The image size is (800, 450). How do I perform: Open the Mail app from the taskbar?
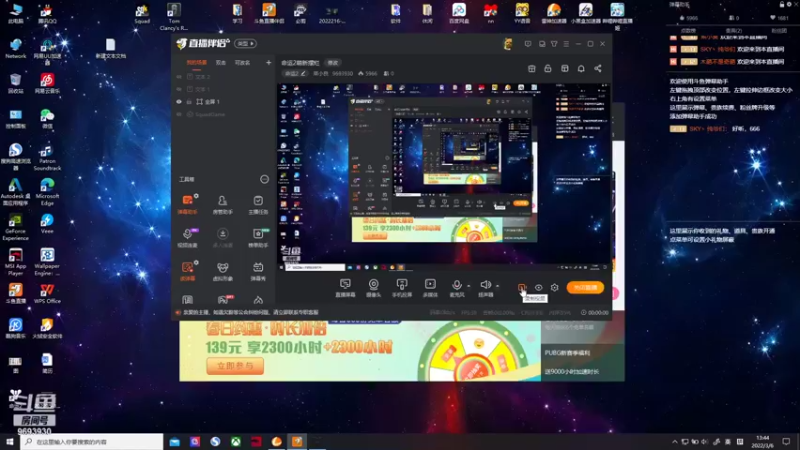[174, 441]
